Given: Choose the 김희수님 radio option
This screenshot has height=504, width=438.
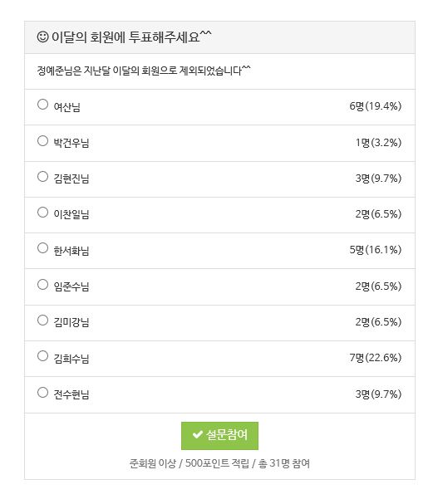Looking at the screenshot, I should pyautogui.click(x=42, y=355).
